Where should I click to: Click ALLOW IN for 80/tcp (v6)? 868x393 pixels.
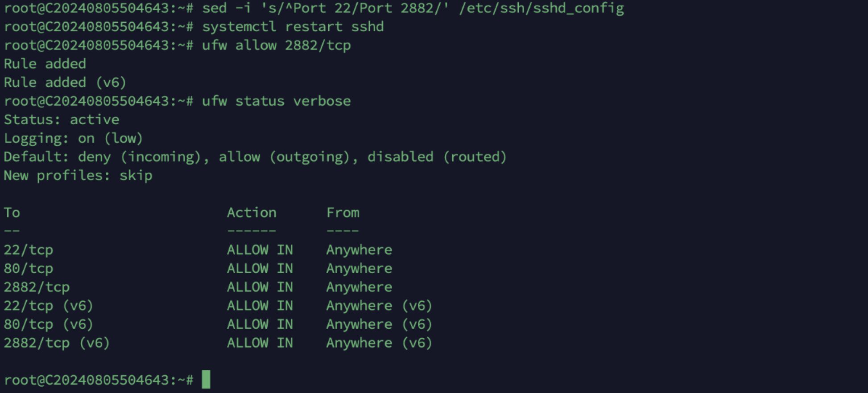point(260,324)
